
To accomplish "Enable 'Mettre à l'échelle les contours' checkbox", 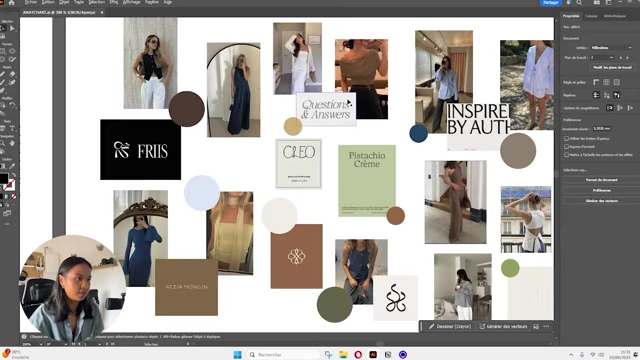I will (567, 155).
